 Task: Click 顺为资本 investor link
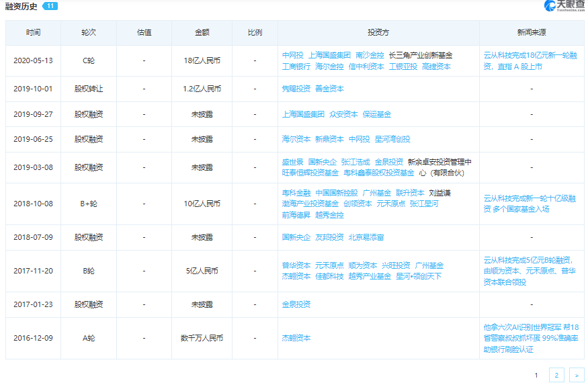pos(364,265)
